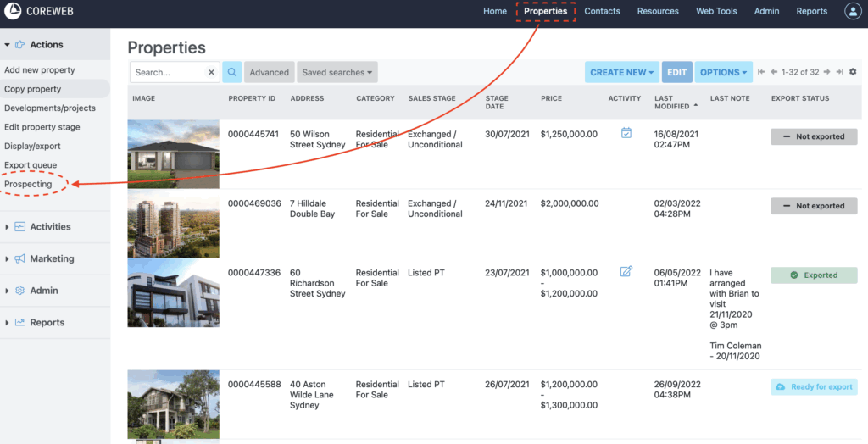Go to the next page arrow
Viewport: 868px width, 444px height.
(x=827, y=72)
